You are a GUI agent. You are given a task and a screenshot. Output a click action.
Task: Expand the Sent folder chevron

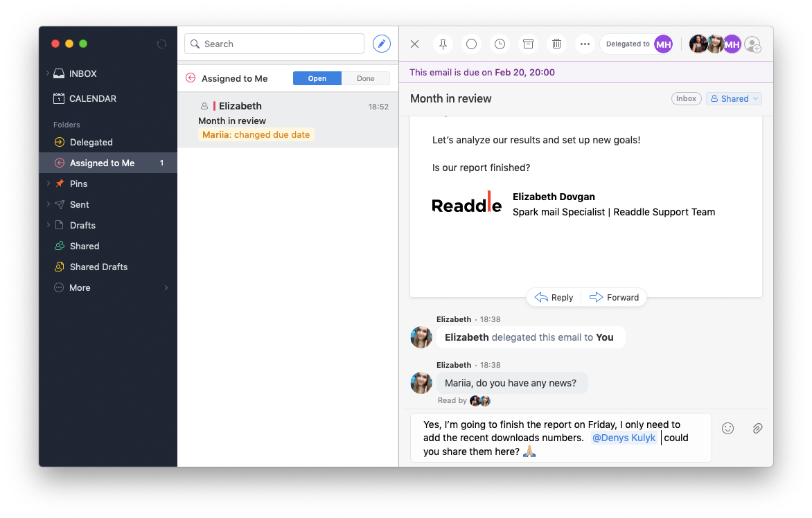[48, 204]
